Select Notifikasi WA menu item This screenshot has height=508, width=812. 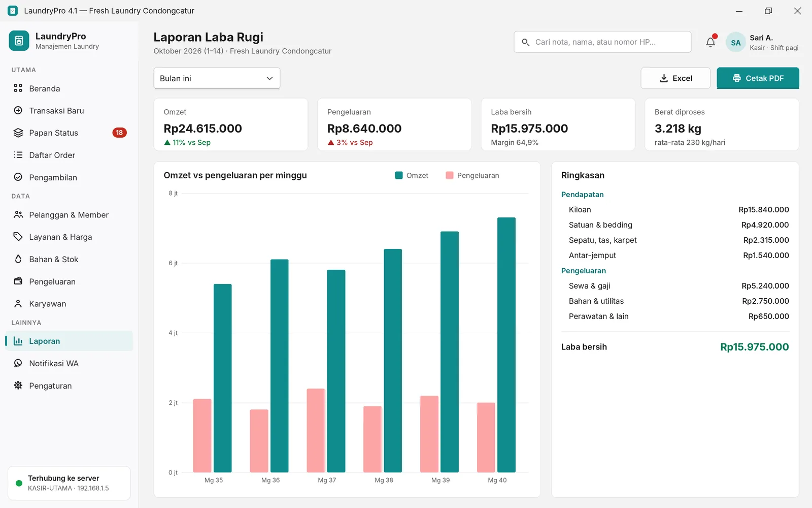pyautogui.click(x=69, y=363)
